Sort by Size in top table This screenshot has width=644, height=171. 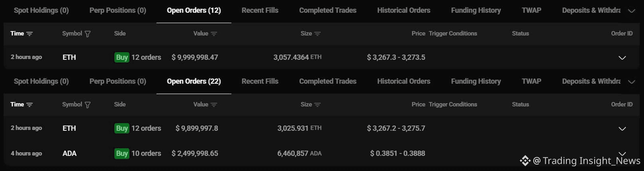pyautogui.click(x=317, y=34)
